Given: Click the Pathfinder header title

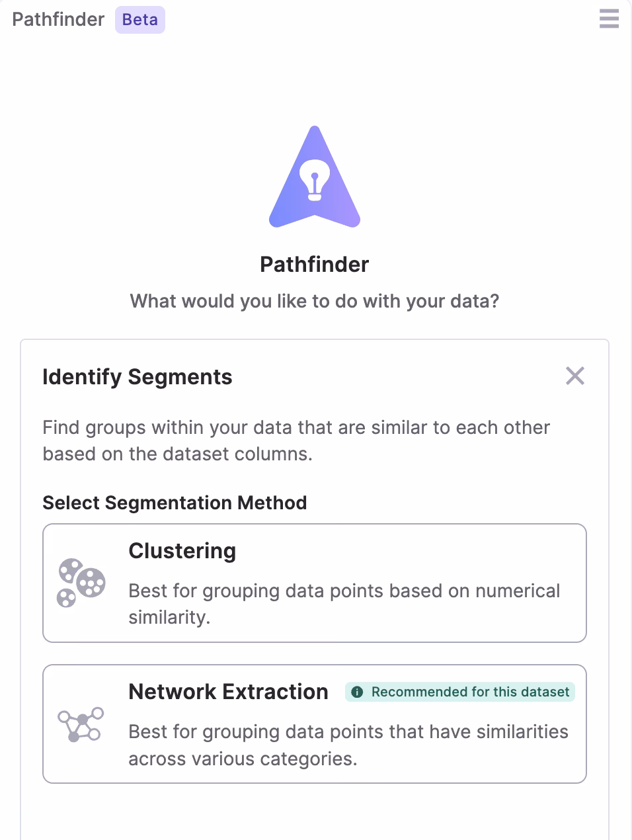Looking at the screenshot, I should click(58, 20).
